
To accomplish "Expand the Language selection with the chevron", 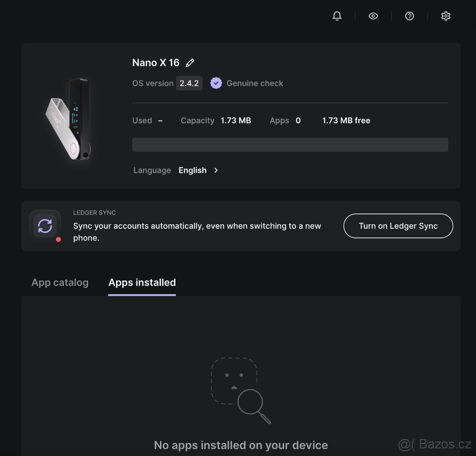I will pyautogui.click(x=216, y=170).
